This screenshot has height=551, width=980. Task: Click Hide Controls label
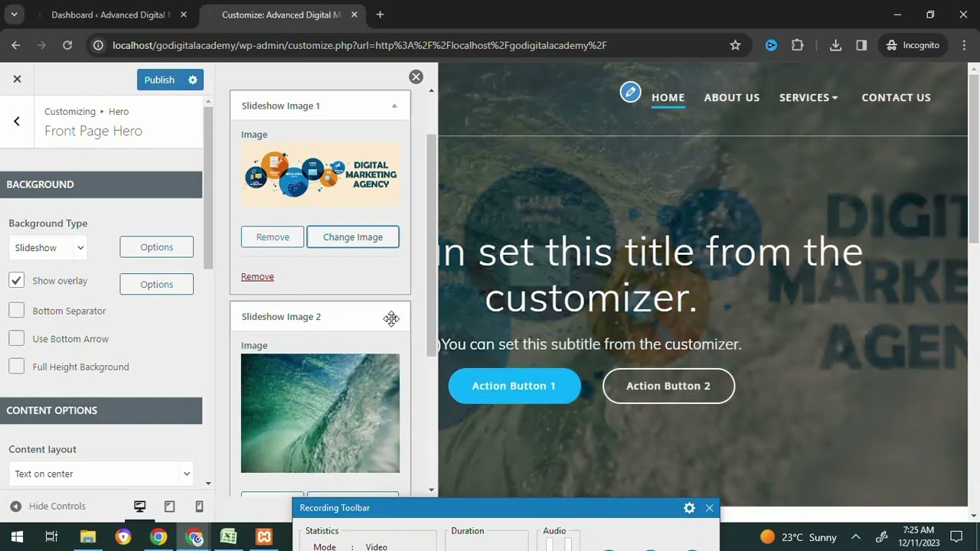click(x=57, y=507)
